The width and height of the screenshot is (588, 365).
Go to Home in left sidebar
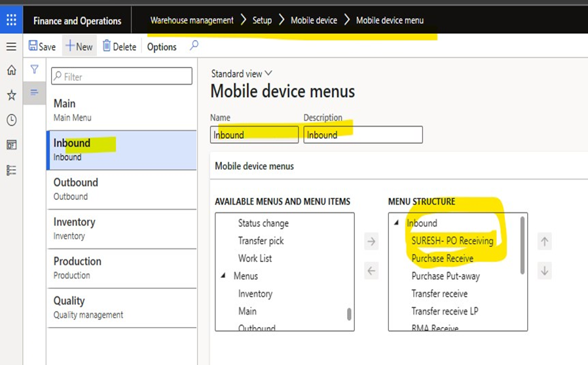pos(11,69)
